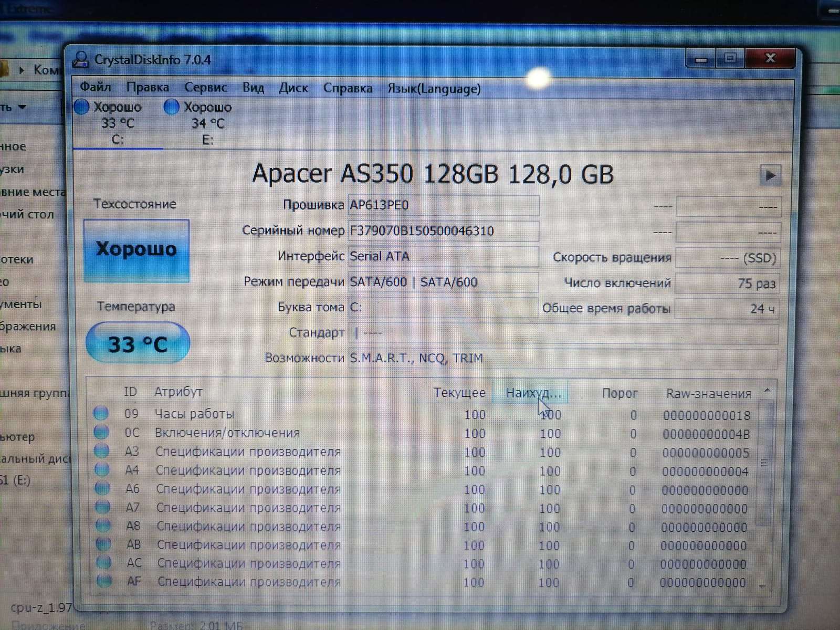Click the serial number field

point(443,231)
